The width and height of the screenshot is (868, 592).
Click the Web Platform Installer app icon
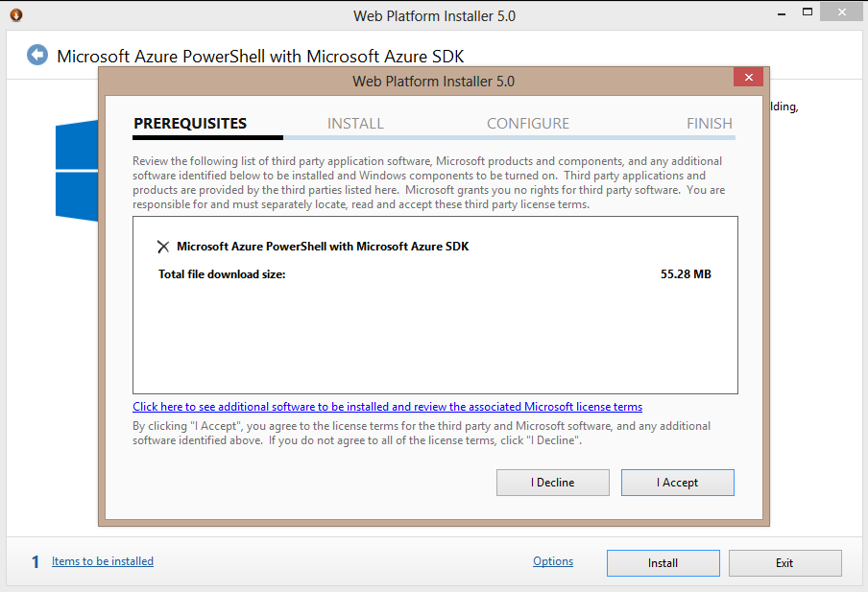16,15
